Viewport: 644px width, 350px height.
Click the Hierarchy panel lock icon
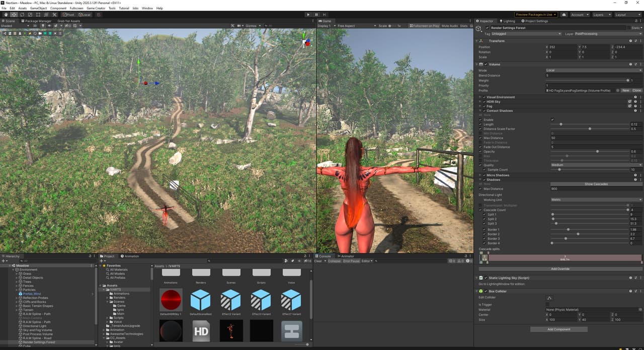(90, 256)
